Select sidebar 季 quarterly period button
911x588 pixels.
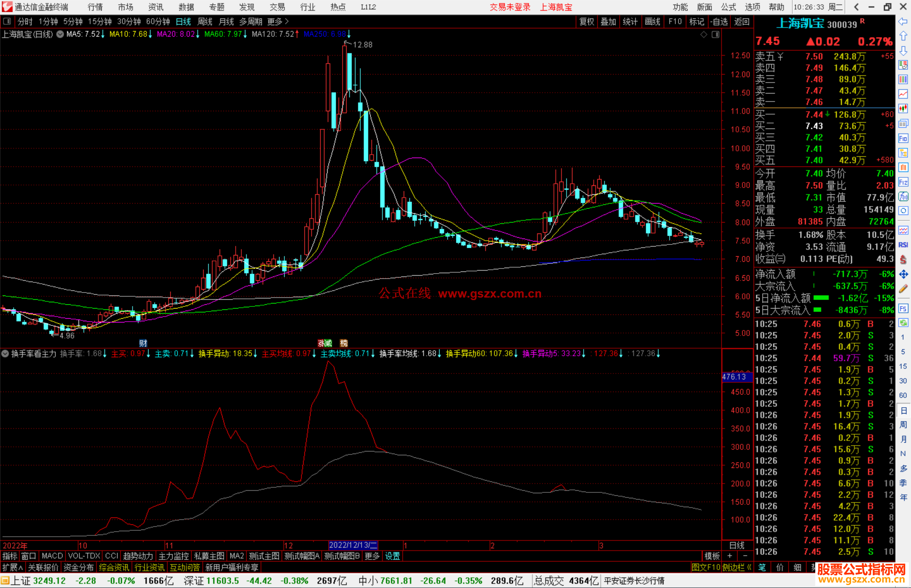[903, 483]
